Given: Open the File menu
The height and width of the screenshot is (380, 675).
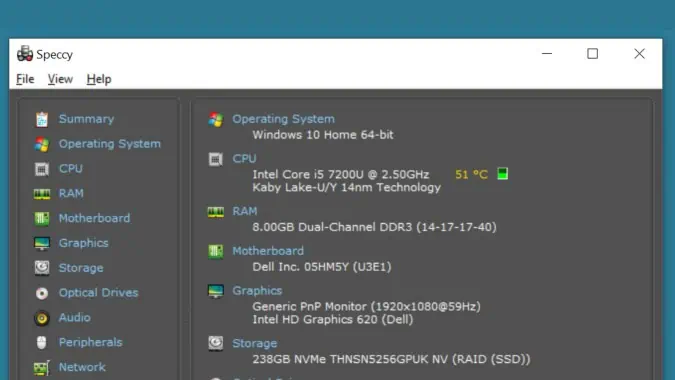Looking at the screenshot, I should (x=25, y=79).
